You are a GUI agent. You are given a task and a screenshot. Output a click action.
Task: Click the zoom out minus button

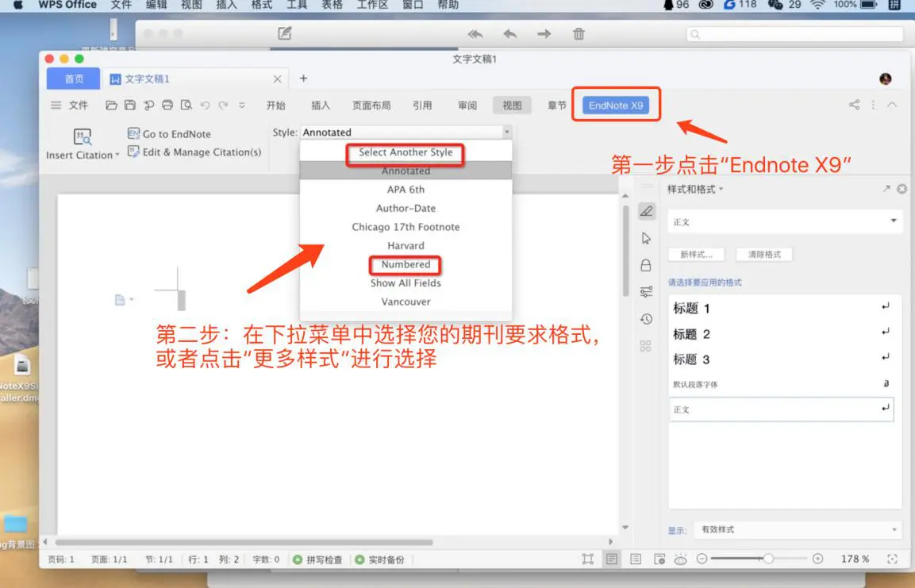tap(702, 559)
